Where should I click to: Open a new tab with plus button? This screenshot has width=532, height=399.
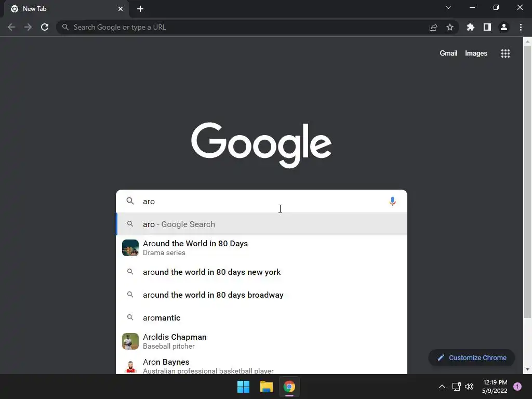tap(140, 9)
